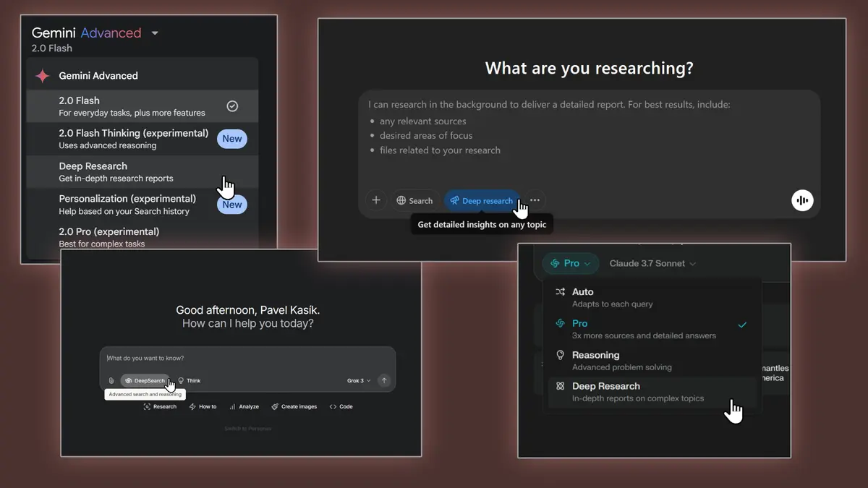This screenshot has width=868, height=488.
Task: Choose Personalization (experimental) in Gemini
Action: tap(142, 205)
